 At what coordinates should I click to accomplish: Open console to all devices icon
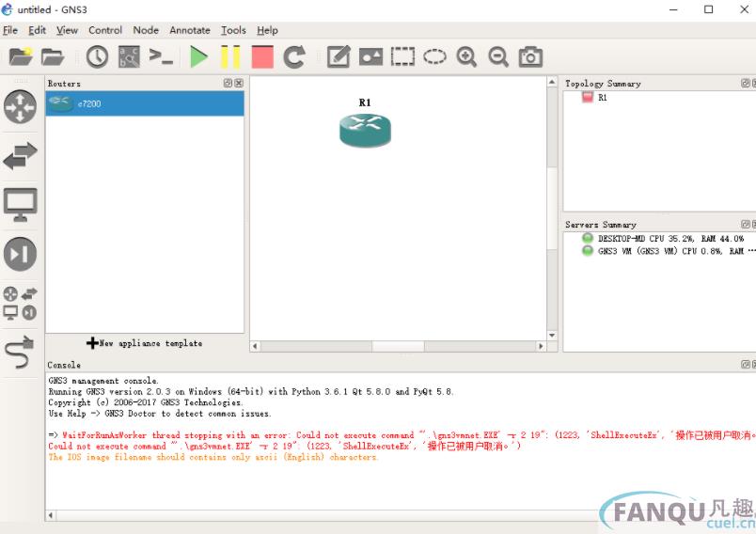[161, 56]
